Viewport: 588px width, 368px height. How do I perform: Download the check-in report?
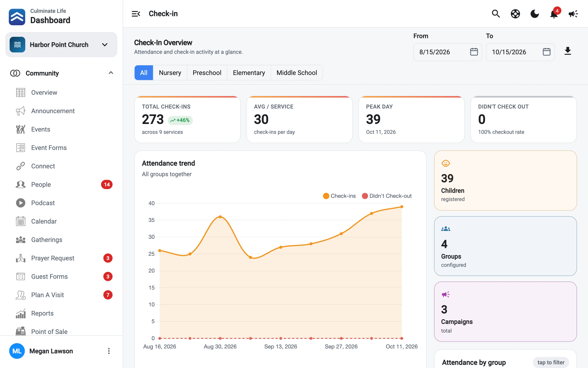point(568,51)
